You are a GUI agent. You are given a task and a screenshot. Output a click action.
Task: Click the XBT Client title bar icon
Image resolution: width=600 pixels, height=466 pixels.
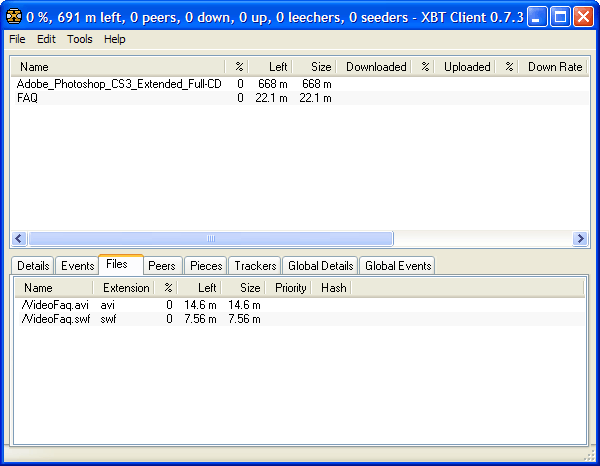(14, 17)
